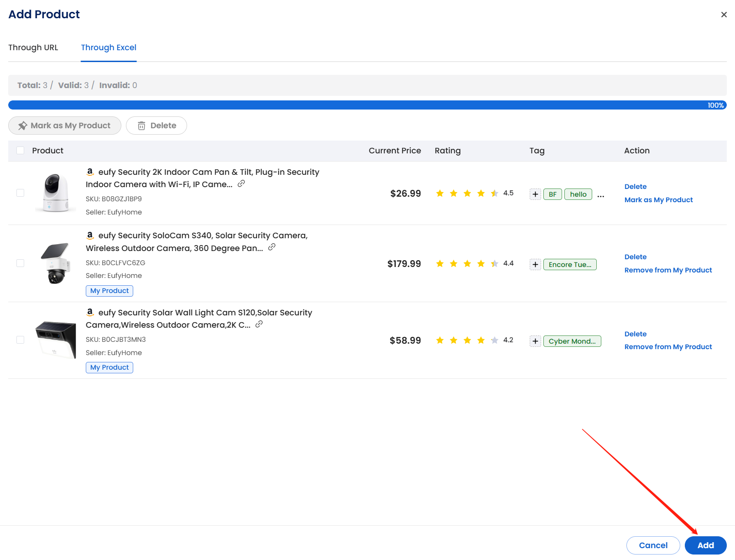
Task: Click the Mark as My Product button
Action: pos(65,126)
